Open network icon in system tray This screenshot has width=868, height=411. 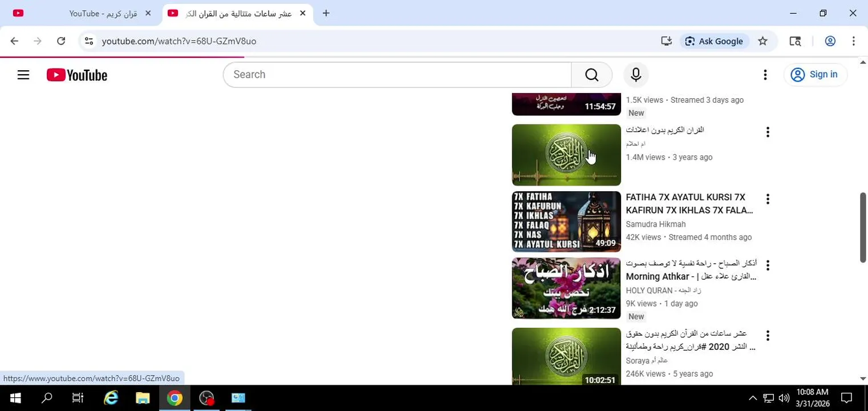769,398
